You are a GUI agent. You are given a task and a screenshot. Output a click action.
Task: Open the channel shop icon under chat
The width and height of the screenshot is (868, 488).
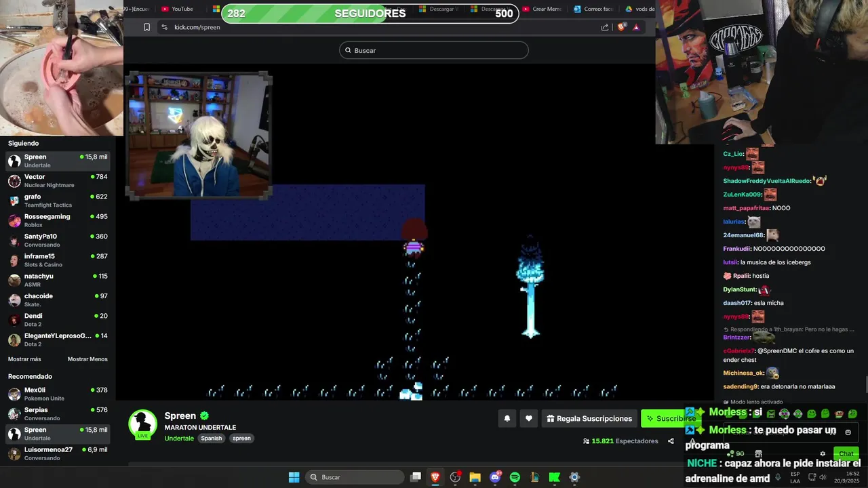(x=758, y=454)
